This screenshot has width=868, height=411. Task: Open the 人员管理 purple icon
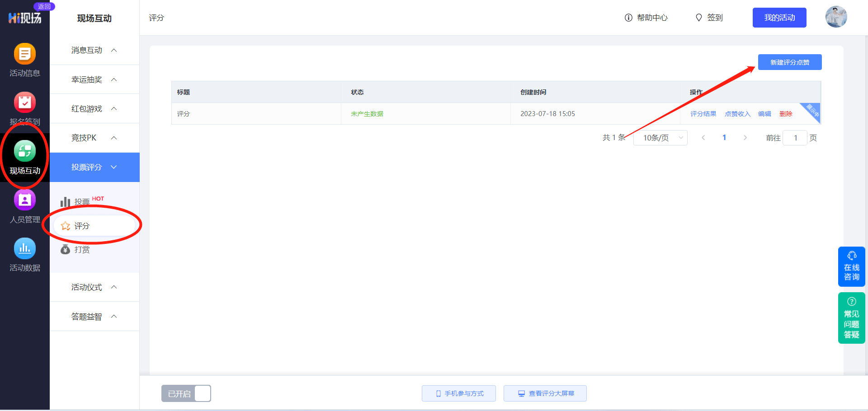[25, 200]
